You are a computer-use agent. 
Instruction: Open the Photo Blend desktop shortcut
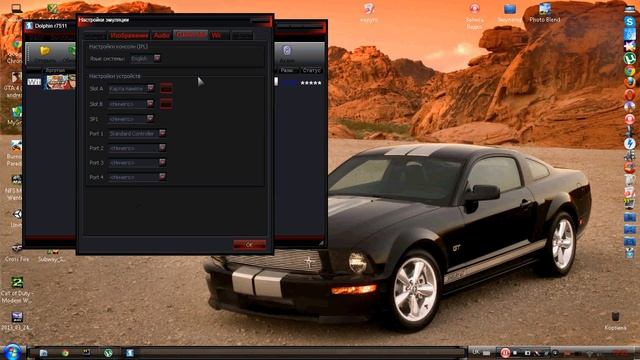click(x=544, y=13)
